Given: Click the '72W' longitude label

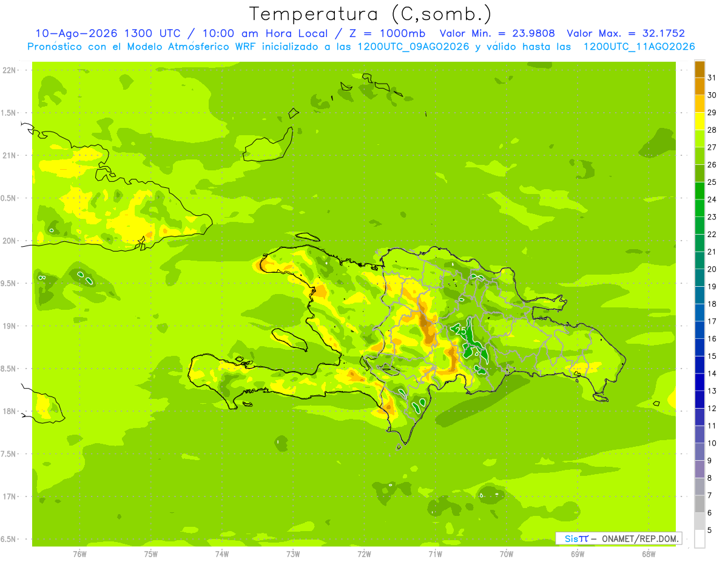Looking at the screenshot, I should (x=364, y=554).
